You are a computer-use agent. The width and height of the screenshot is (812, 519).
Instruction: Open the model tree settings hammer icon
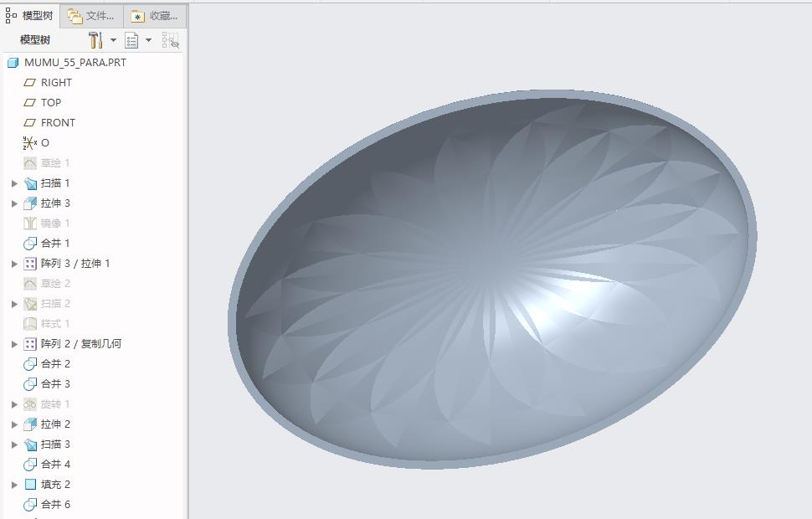pos(95,40)
